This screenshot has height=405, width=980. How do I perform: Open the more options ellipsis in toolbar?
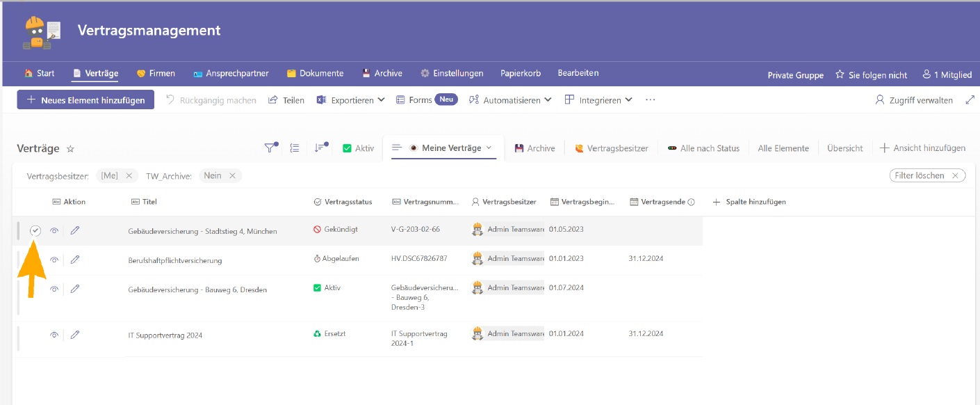[651, 100]
